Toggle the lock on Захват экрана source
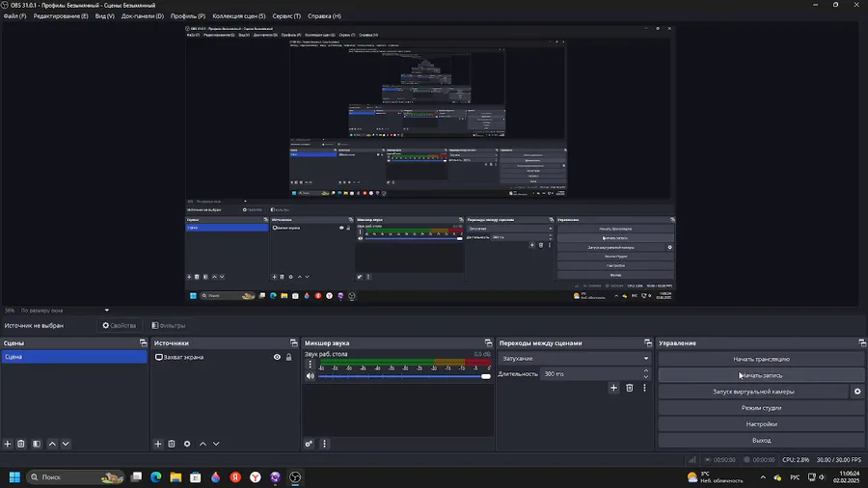This screenshot has height=488, width=868. click(288, 357)
